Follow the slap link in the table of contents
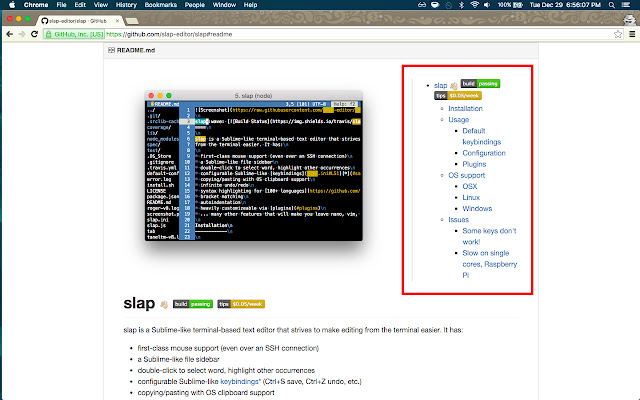The width and height of the screenshot is (640, 400). point(440,85)
